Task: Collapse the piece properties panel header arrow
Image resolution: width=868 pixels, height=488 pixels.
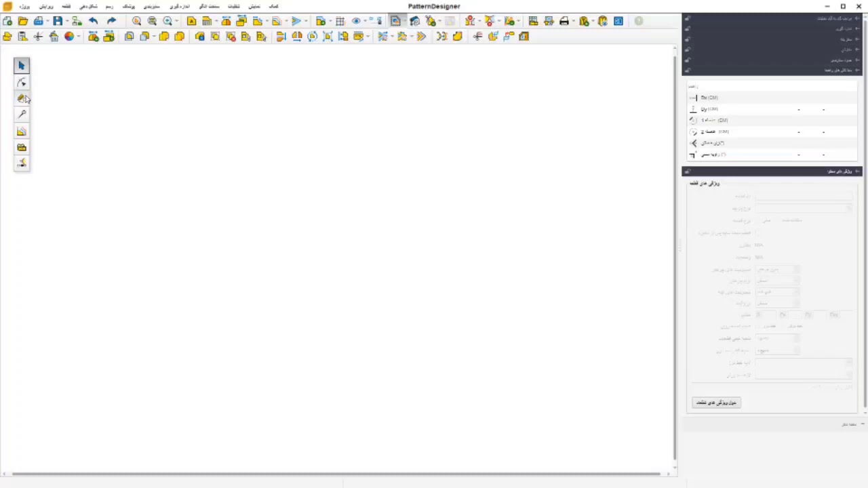Action: point(858,171)
